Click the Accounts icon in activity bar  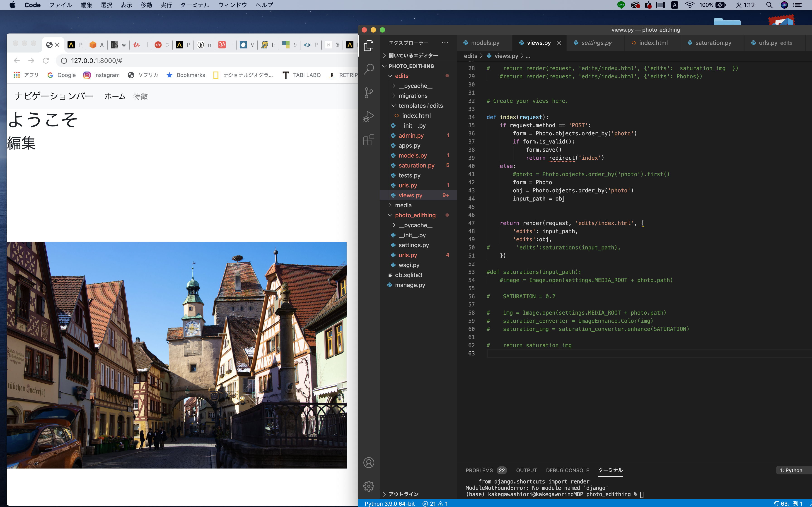coord(368,463)
